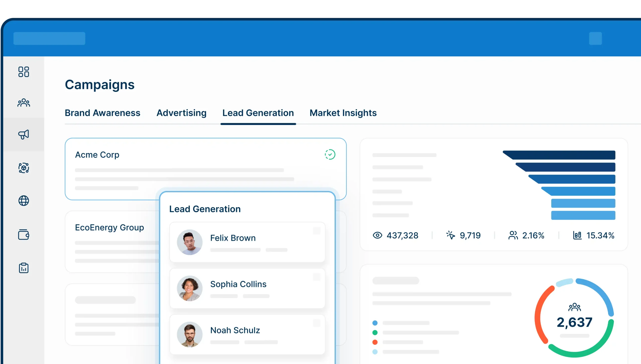Check the box on Felix Brown card
Viewport: 641px width, 364px height.
point(317,231)
